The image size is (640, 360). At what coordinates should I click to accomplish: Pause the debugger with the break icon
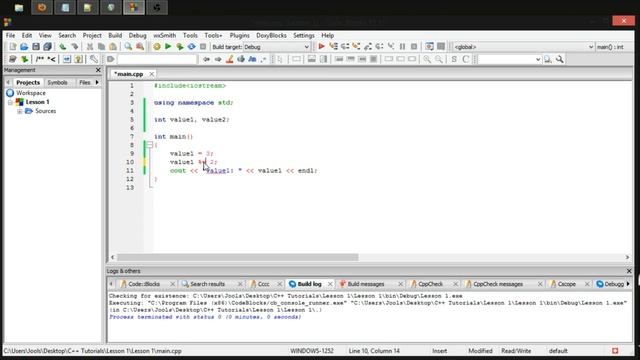pyautogui.click(x=402, y=47)
